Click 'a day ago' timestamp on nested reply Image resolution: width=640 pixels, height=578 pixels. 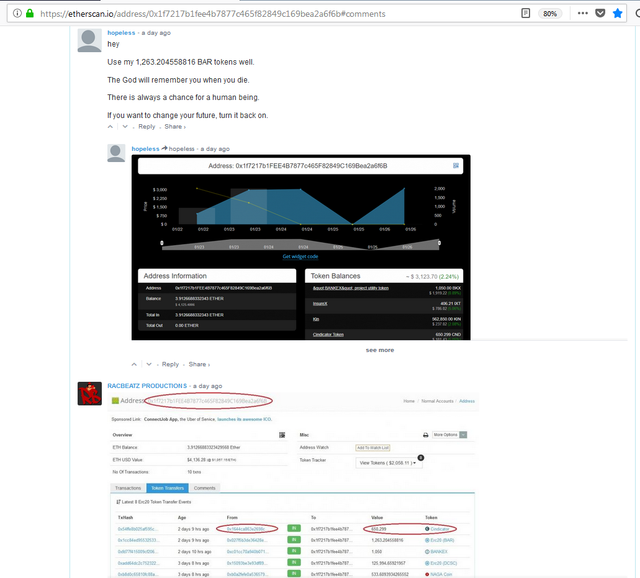click(215, 149)
